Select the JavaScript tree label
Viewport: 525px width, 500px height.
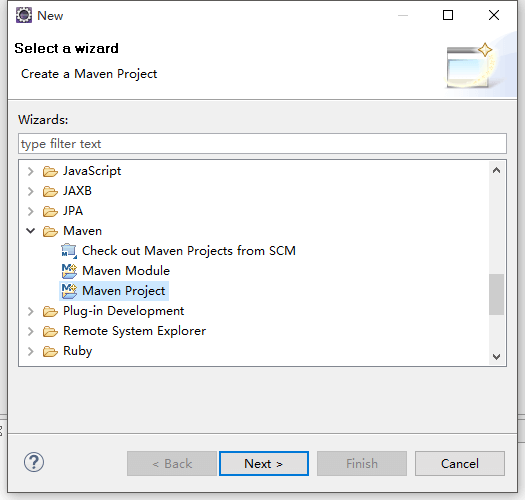92,171
